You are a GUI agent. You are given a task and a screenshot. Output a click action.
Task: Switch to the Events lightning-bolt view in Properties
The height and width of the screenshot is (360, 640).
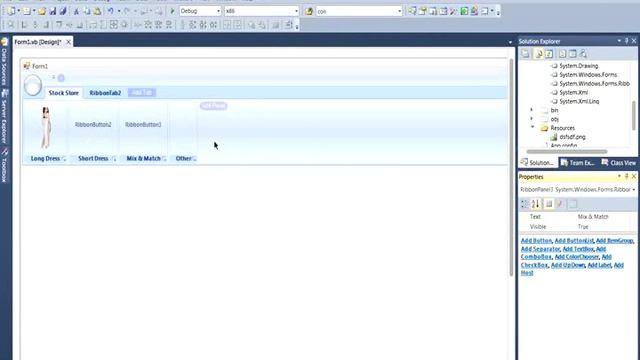pyautogui.click(x=560, y=204)
